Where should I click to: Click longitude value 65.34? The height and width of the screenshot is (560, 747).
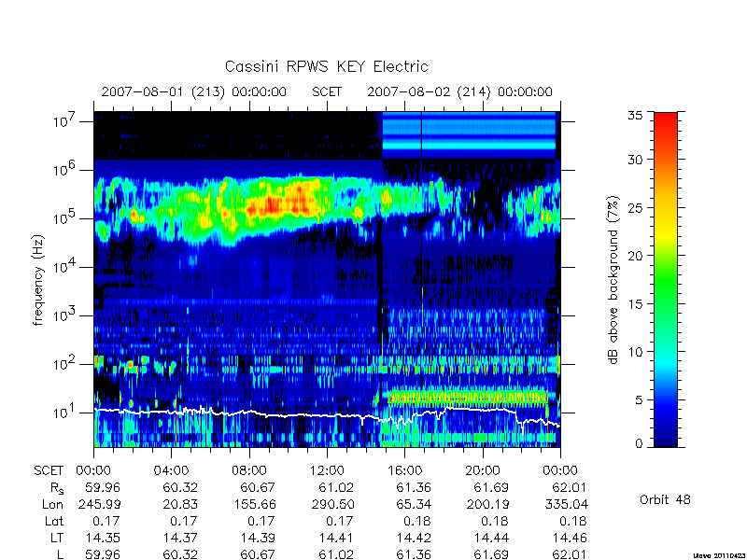(414, 504)
